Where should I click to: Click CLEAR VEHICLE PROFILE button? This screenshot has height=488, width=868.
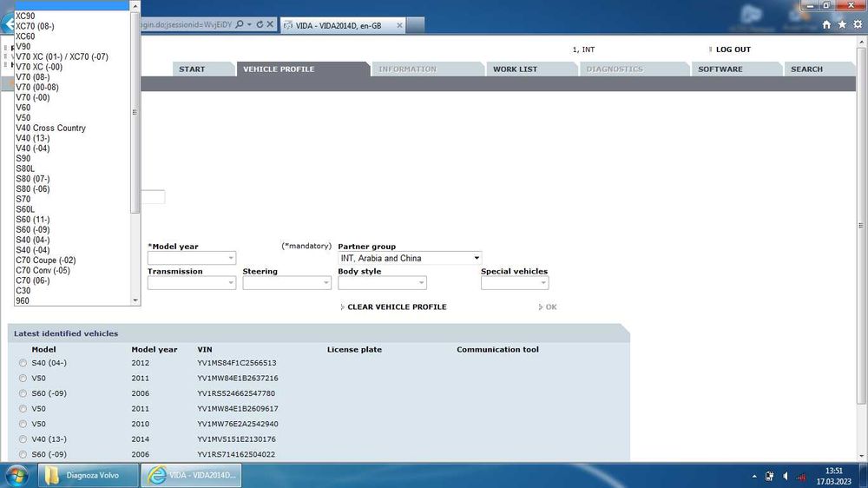[397, 307]
